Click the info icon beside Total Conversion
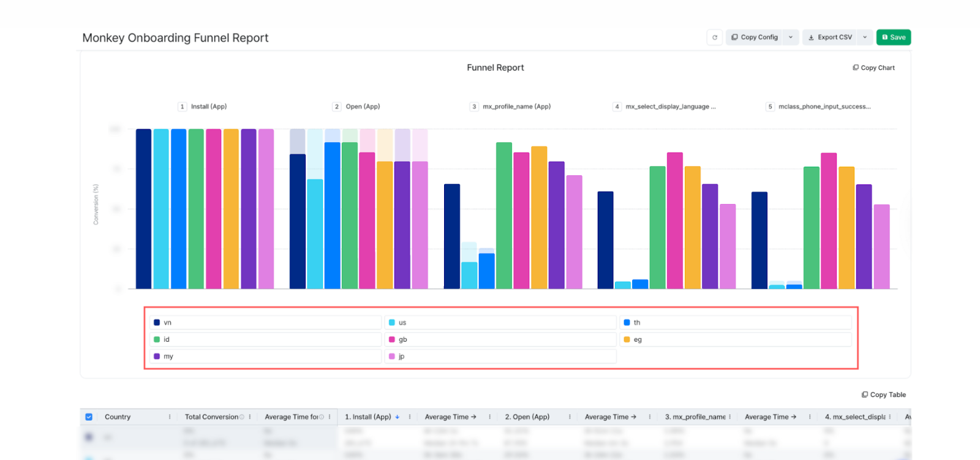This screenshot has height=460, width=980. pyautogui.click(x=242, y=417)
